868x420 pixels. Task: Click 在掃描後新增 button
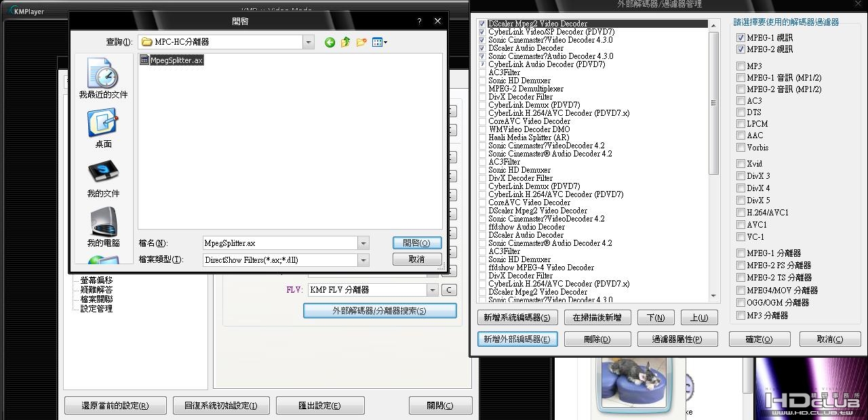point(597,317)
